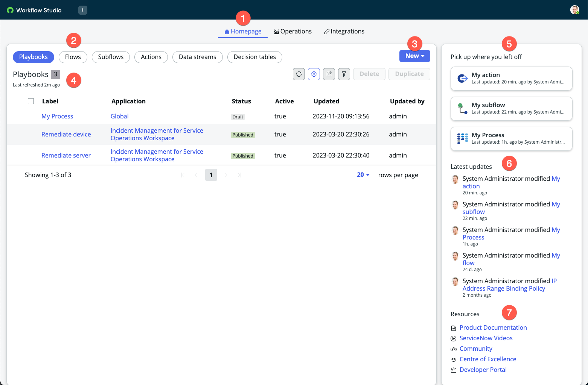Refresh the Playbooks list

click(299, 74)
